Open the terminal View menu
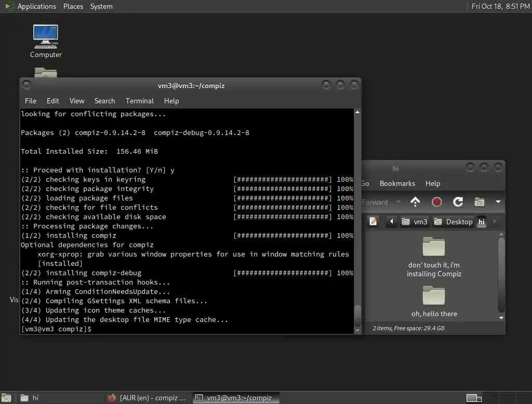 77,101
